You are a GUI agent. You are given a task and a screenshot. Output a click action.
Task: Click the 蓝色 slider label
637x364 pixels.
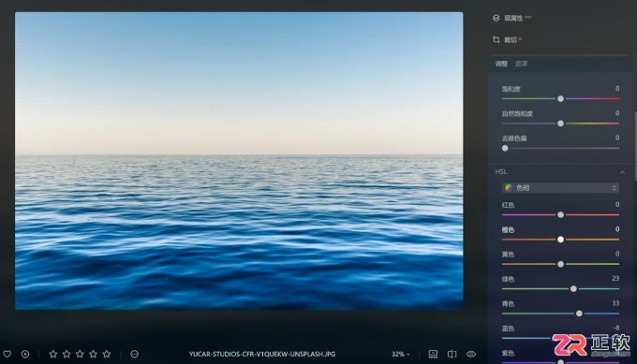pos(508,328)
